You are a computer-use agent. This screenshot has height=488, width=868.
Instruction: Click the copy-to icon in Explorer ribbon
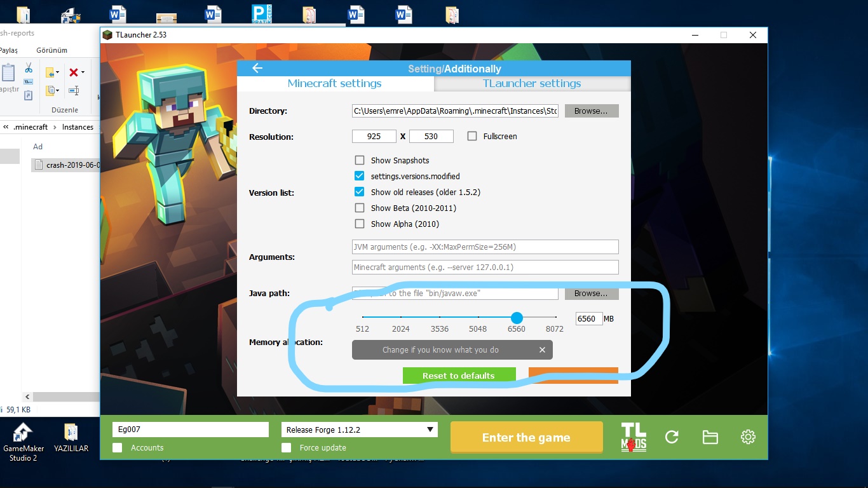[51, 91]
